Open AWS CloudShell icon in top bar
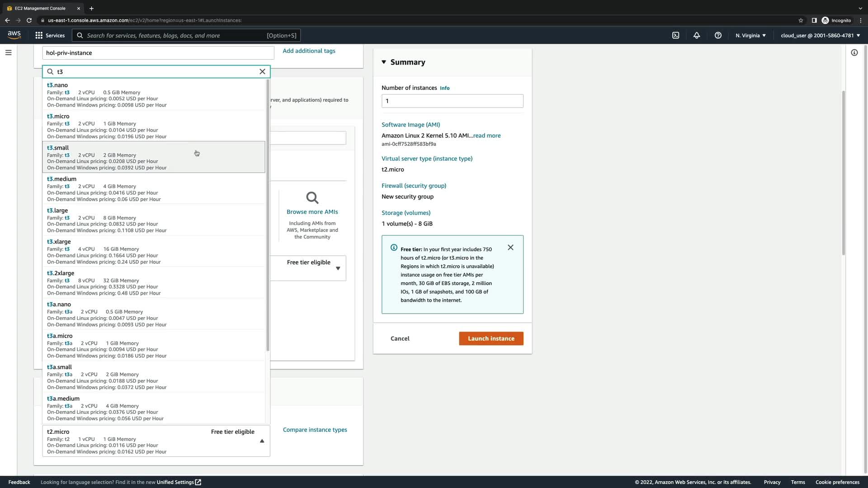 coord(675,35)
